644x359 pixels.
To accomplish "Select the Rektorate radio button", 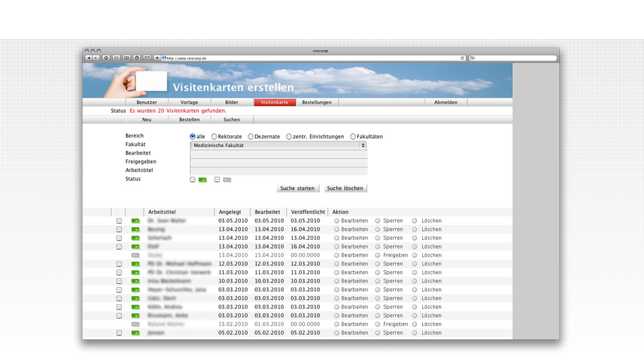I will [x=214, y=137].
